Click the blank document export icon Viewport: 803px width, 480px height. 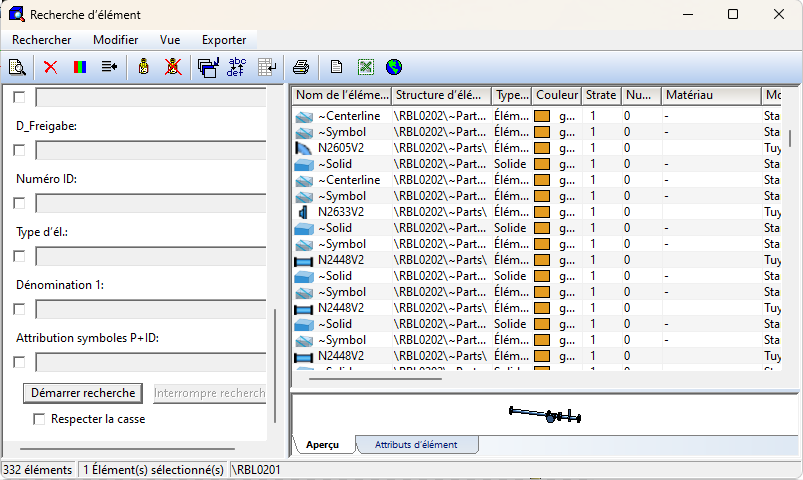[x=336, y=67]
